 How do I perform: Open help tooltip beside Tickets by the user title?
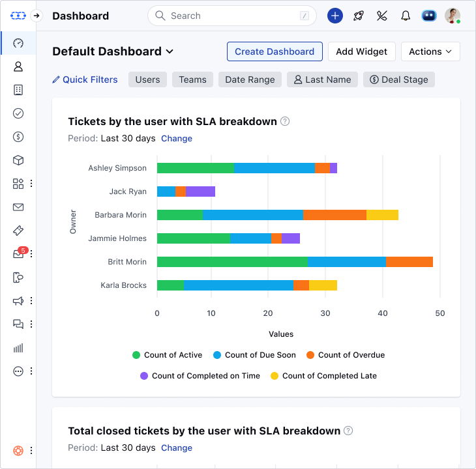click(x=285, y=121)
